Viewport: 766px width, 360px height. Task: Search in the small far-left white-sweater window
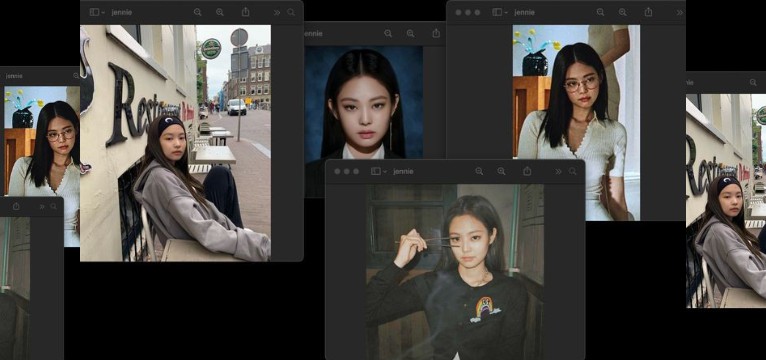tap(76, 76)
